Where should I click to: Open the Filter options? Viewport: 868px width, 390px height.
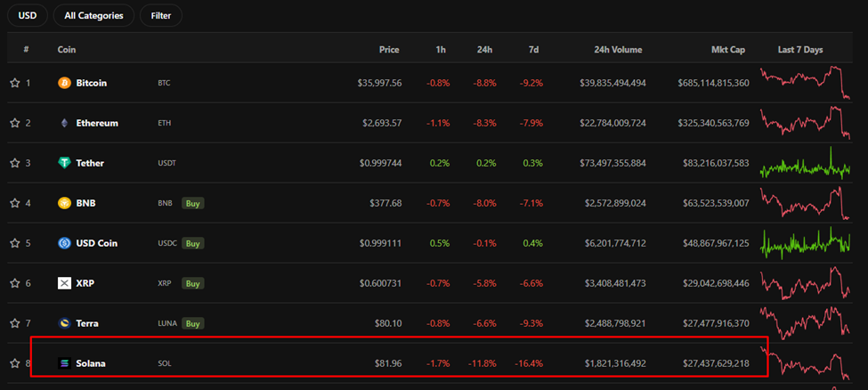161,15
